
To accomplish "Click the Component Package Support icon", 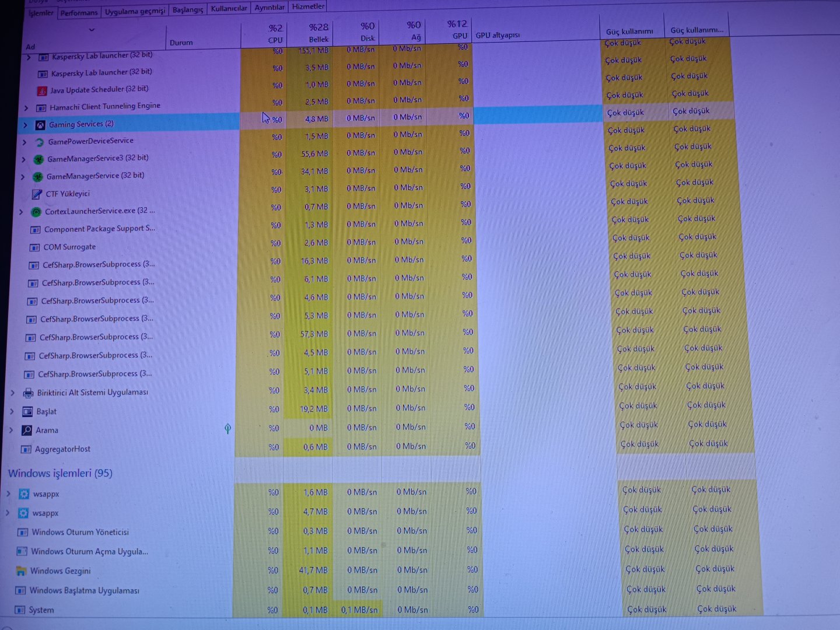I will tap(36, 230).
